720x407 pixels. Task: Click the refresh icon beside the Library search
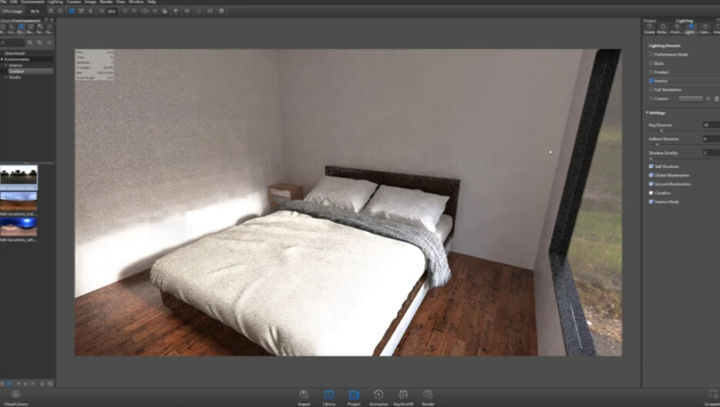click(x=49, y=43)
